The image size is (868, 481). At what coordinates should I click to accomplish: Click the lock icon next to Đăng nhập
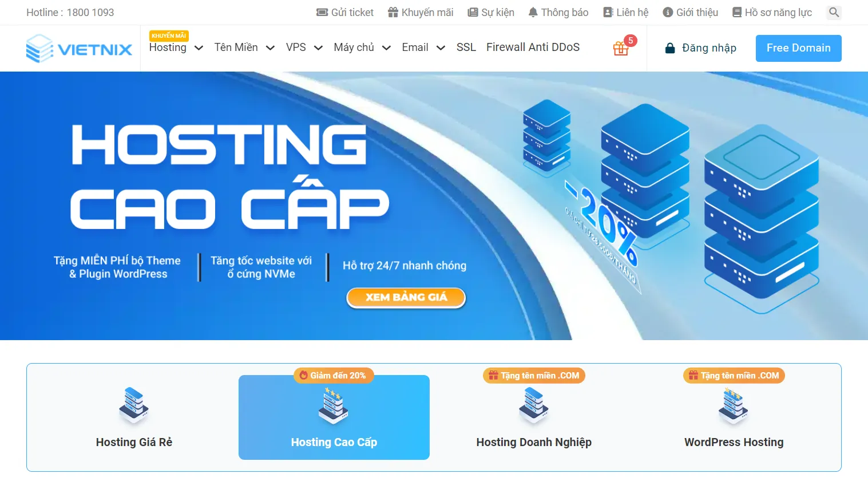point(669,48)
